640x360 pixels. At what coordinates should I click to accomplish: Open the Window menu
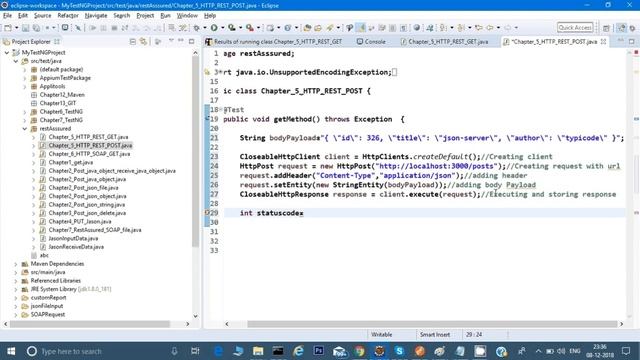click(187, 16)
